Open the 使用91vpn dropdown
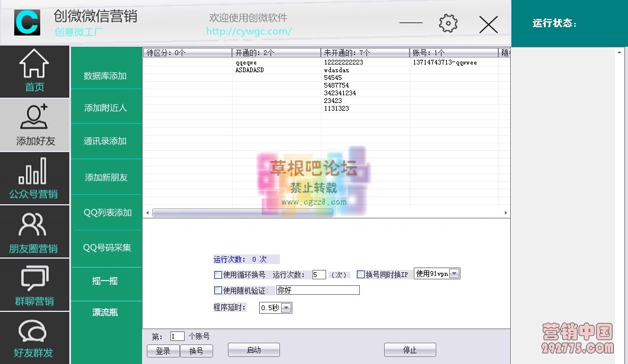The image size is (628, 364). pyautogui.click(x=453, y=273)
